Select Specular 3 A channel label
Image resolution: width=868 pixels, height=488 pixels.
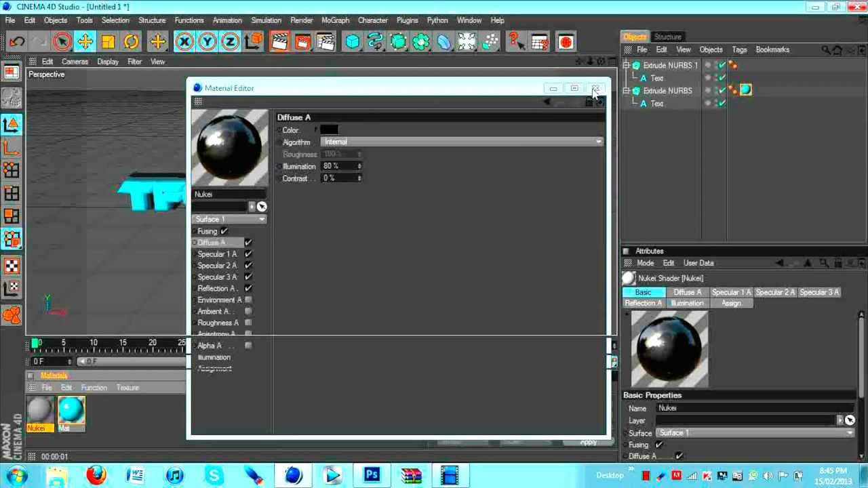coord(217,277)
